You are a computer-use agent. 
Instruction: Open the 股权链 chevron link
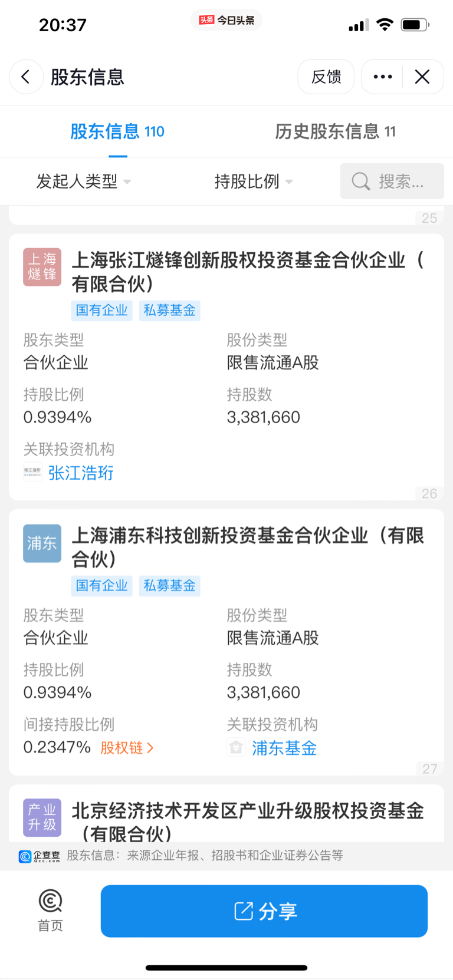tap(127, 748)
